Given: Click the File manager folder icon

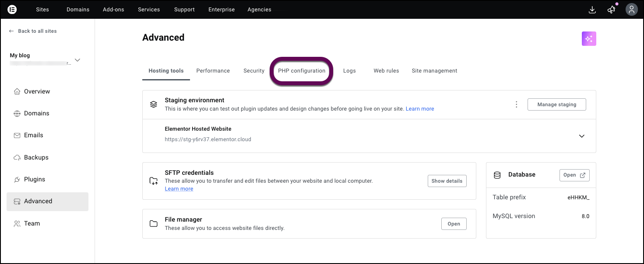Looking at the screenshot, I should click(x=153, y=224).
